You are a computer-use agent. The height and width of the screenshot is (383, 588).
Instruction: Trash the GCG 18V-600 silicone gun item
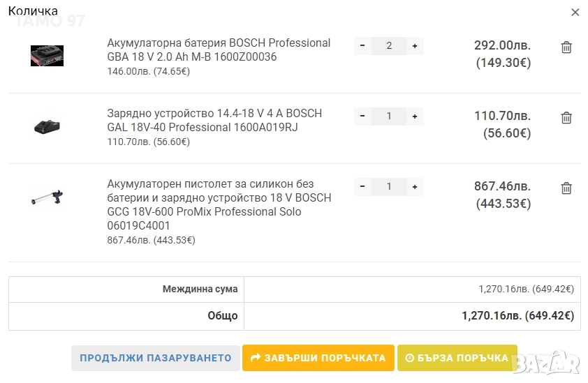566,188
